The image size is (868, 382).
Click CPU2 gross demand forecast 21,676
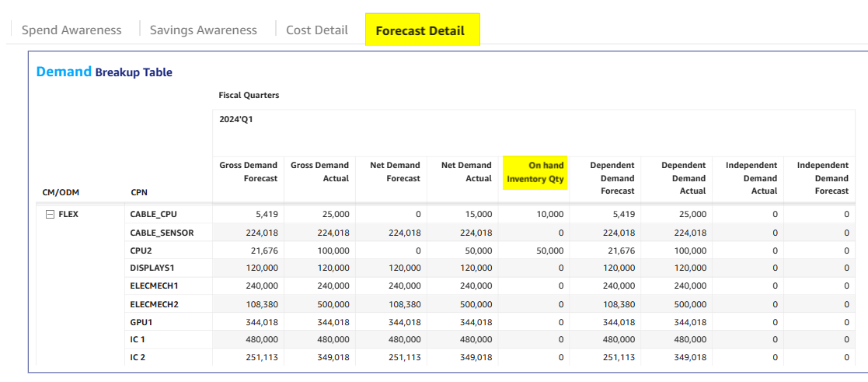pos(265,251)
